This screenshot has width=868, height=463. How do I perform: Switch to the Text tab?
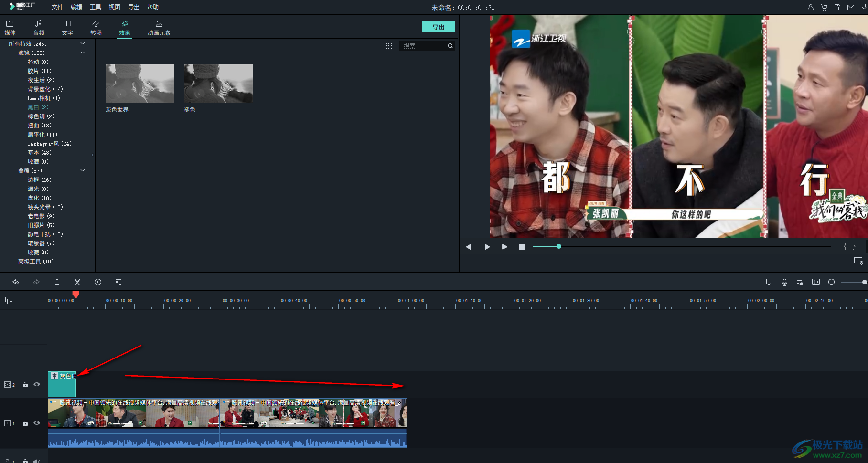pos(67,28)
